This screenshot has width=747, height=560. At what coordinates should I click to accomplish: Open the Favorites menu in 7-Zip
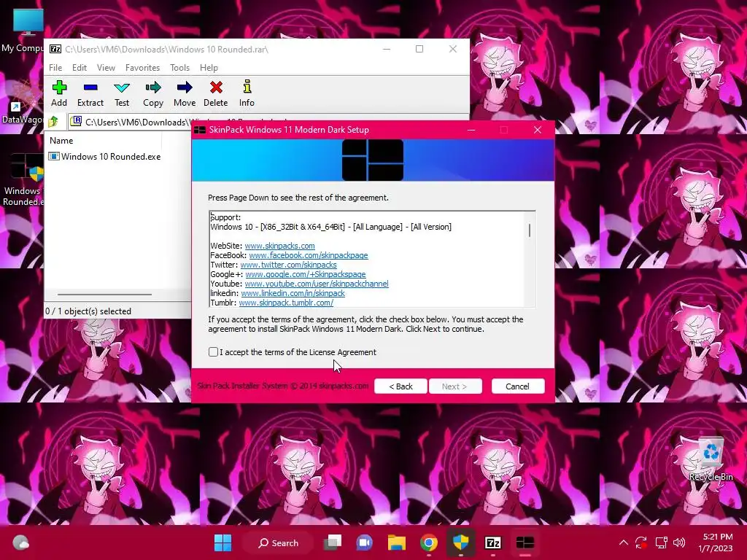point(142,68)
